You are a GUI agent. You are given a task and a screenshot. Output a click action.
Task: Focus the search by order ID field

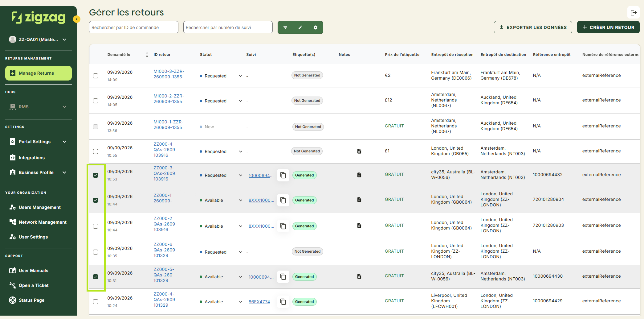pos(134,27)
